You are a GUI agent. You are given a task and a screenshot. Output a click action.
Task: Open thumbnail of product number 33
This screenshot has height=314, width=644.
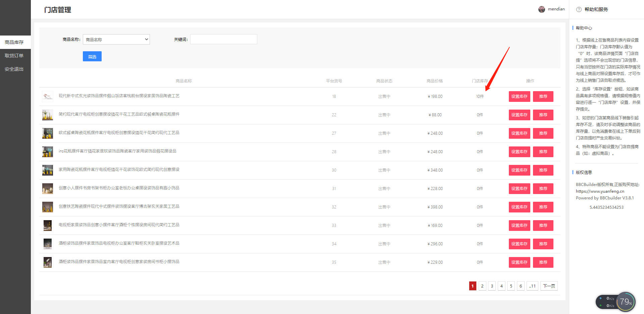(48, 226)
